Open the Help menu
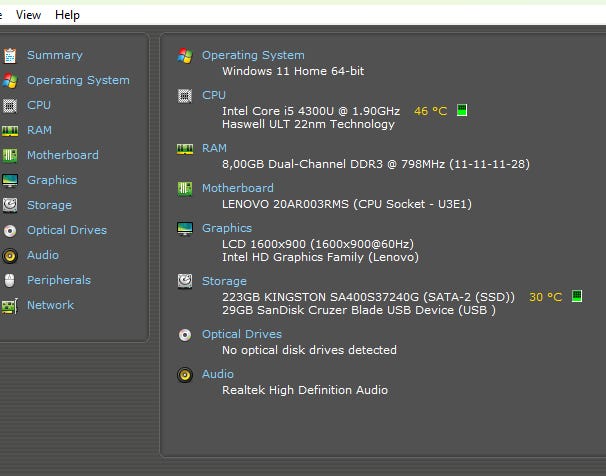The height and width of the screenshot is (476, 606). coord(67,15)
